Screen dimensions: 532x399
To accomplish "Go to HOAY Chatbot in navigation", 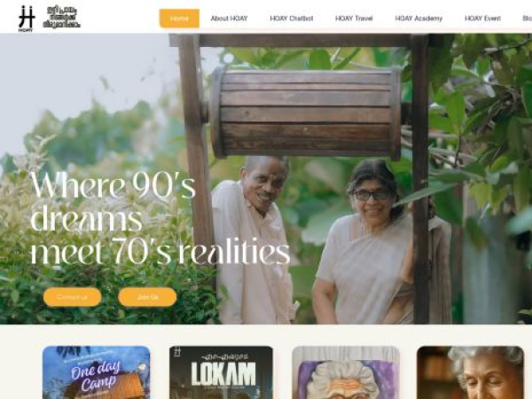I will pyautogui.click(x=292, y=19).
